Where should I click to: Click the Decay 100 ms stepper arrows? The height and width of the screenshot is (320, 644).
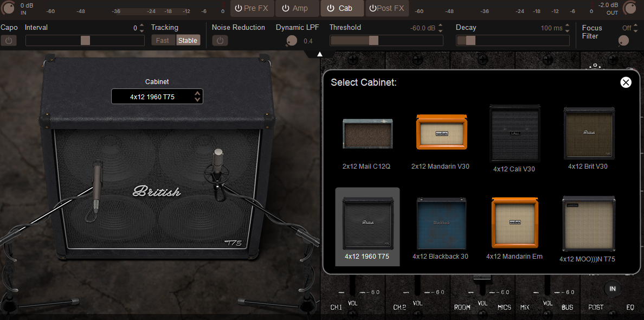coord(567,28)
